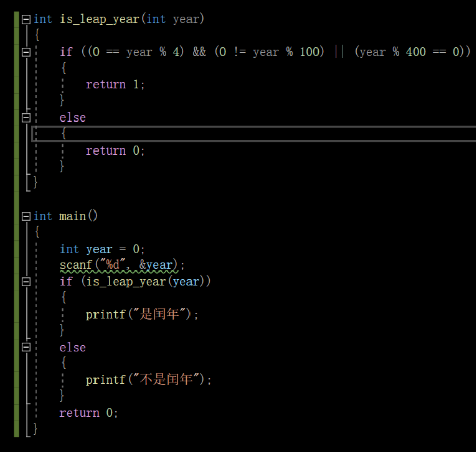476x452 pixels.
Task: Click the 'return 0;' inside is_leap_year
Action: tap(115, 150)
